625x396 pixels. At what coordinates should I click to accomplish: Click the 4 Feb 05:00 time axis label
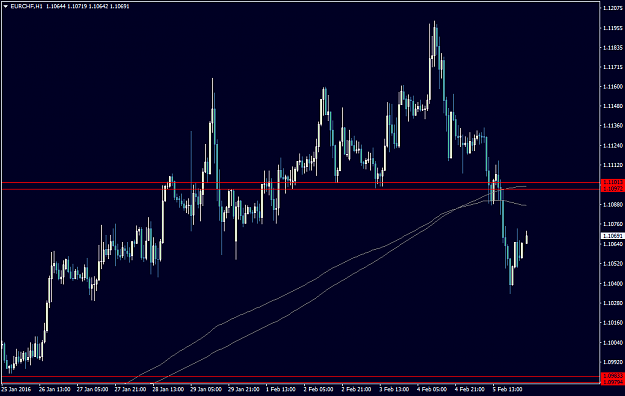click(x=432, y=390)
